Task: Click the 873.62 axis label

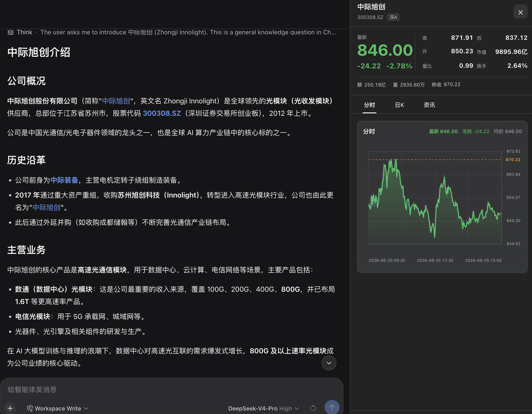Action: click(513, 151)
